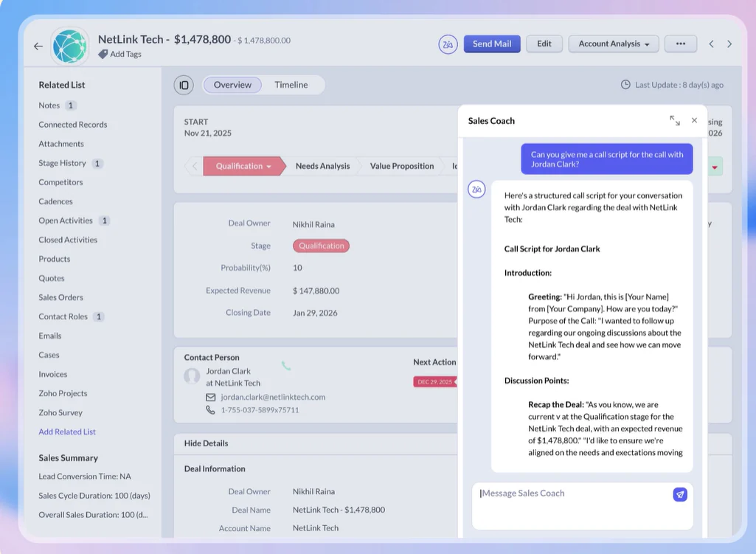Open Products related list
Image resolution: width=756 pixels, height=554 pixels.
(55, 259)
